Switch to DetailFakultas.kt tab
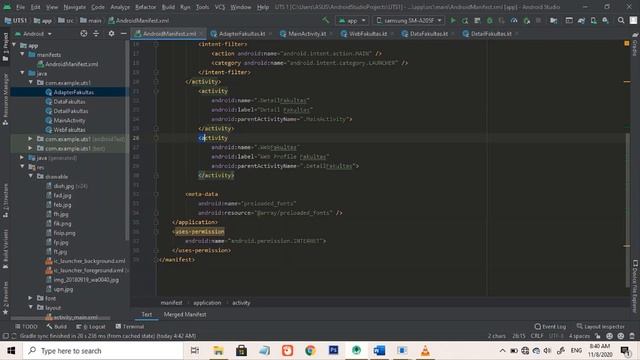The width and height of the screenshot is (640, 360). click(490, 34)
